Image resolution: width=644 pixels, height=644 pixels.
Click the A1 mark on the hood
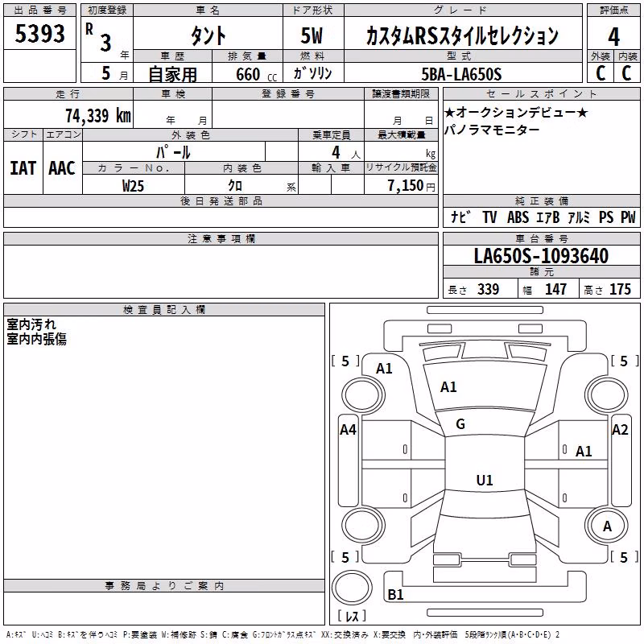click(x=448, y=387)
